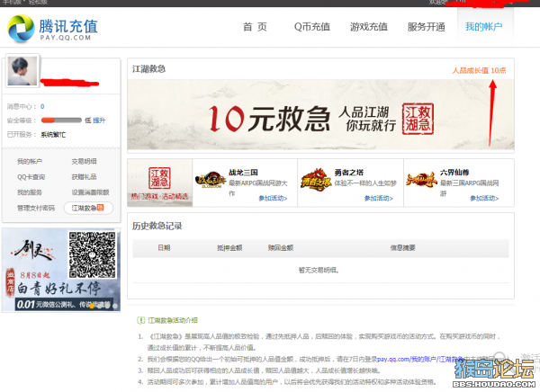This screenshot has height=392, width=540.
Task: Click the 历史救急记录 heading
Action: point(157,226)
